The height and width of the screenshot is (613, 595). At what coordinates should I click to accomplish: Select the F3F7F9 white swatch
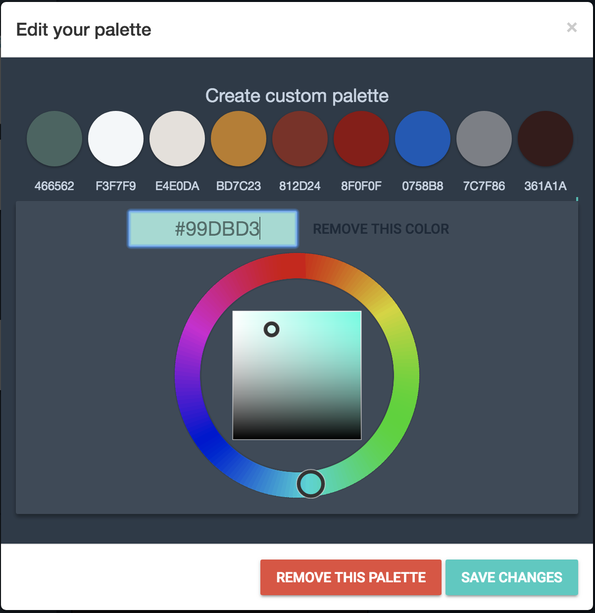pos(116,139)
